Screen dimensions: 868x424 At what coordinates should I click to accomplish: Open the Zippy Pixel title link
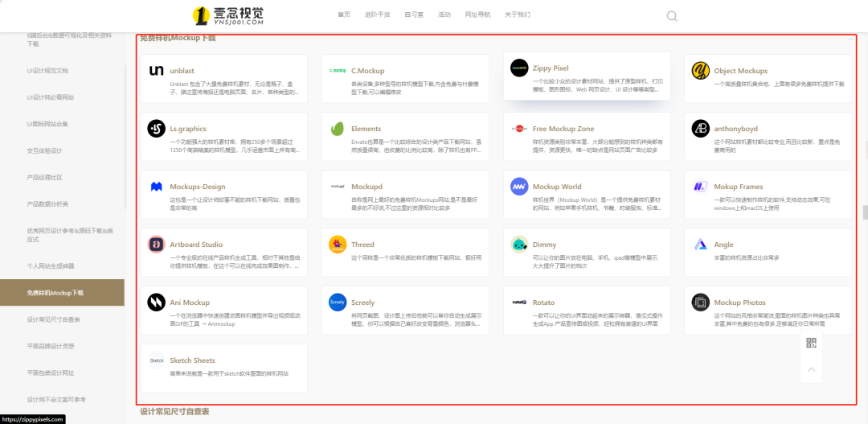point(551,68)
